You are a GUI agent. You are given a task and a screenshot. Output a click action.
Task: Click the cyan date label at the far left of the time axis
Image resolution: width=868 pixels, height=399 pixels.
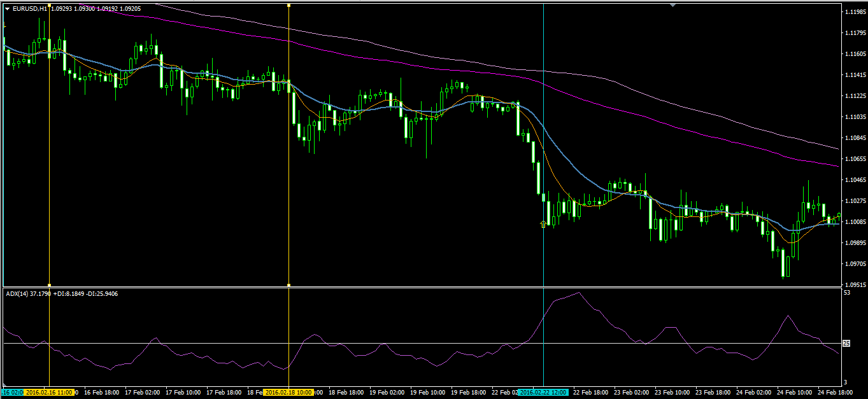click(12, 393)
